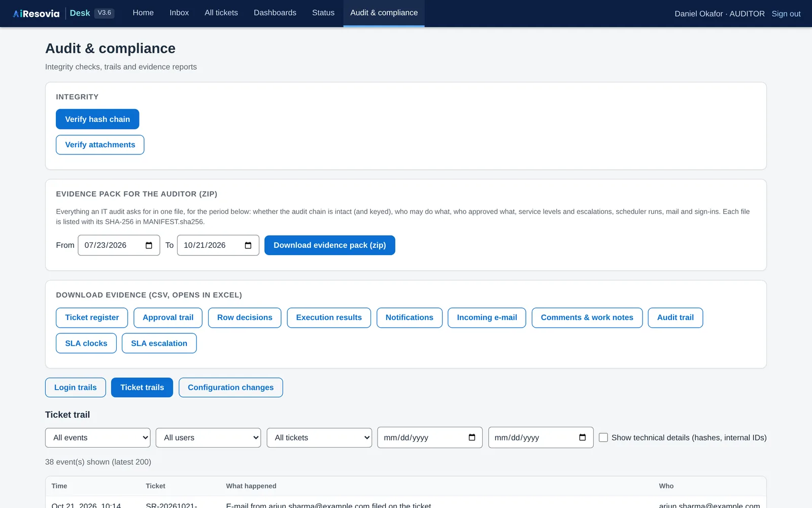Screen dimensions: 812x508
Task: Click the To date field 10/21/2026
Action: tap(218, 245)
